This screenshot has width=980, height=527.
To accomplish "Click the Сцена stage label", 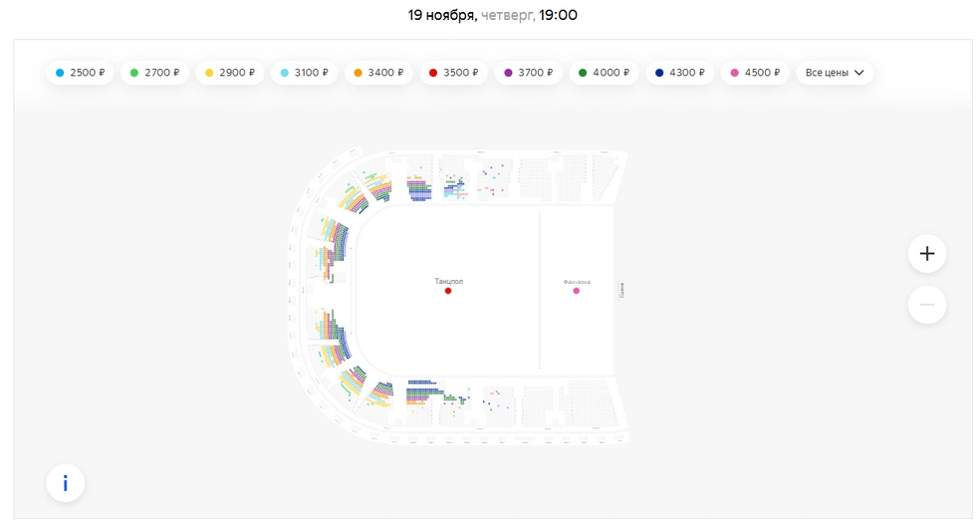I will point(621,290).
